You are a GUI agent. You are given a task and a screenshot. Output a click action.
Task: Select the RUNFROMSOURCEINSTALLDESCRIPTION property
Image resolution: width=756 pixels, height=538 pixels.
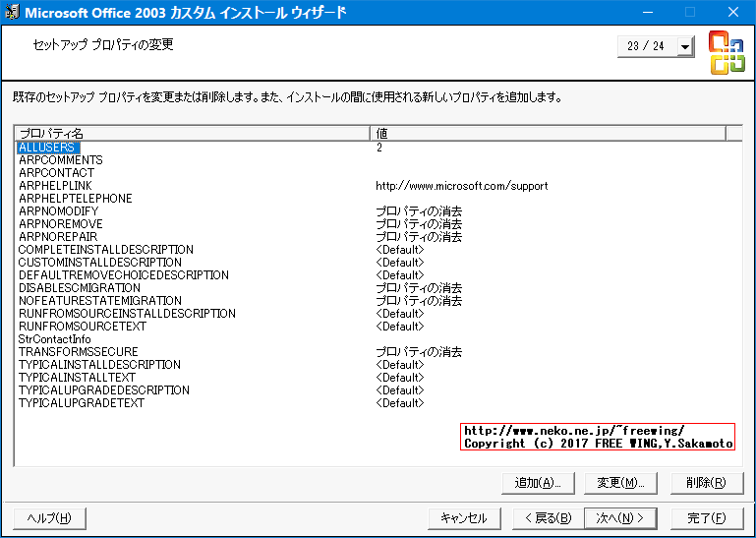tap(127, 313)
